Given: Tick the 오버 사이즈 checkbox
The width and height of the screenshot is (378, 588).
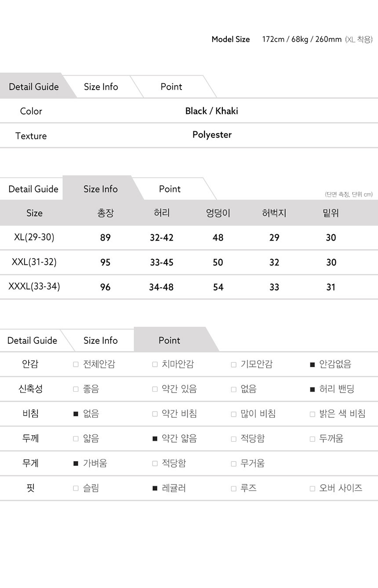Looking at the screenshot, I should [313, 488].
